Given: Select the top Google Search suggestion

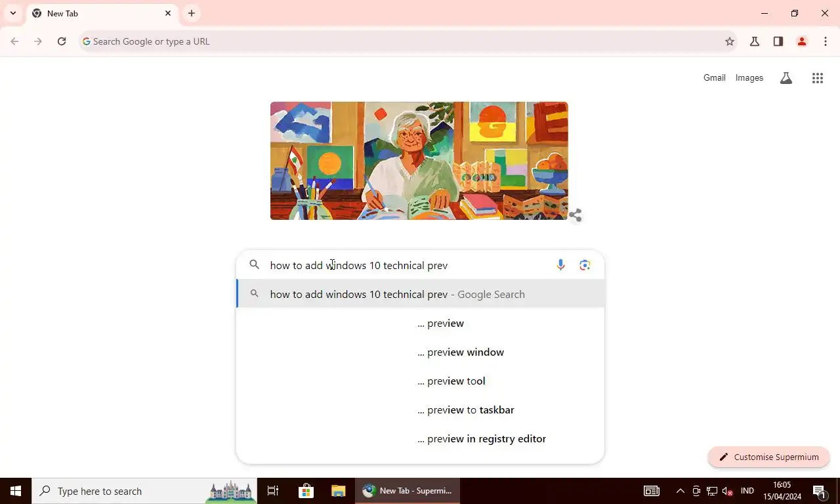Looking at the screenshot, I should [420, 294].
